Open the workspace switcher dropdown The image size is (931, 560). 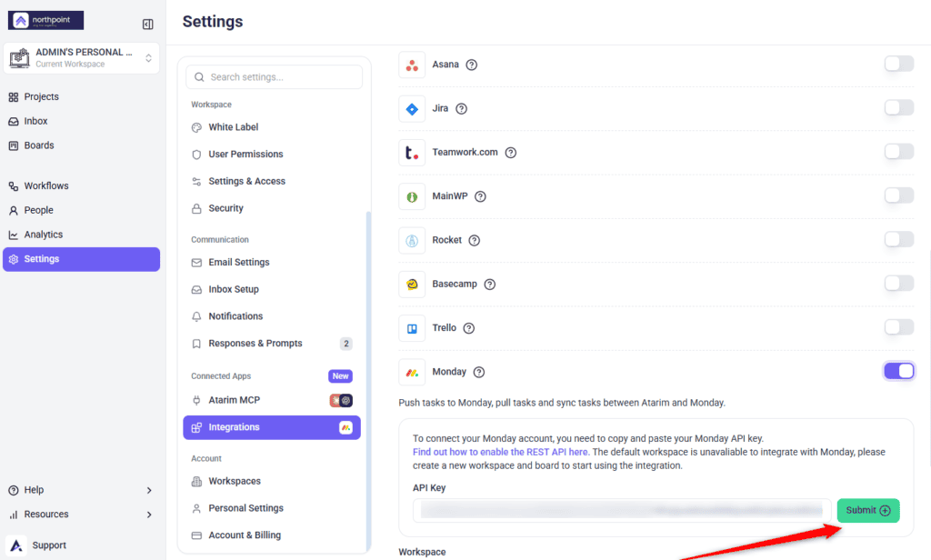coord(81,58)
